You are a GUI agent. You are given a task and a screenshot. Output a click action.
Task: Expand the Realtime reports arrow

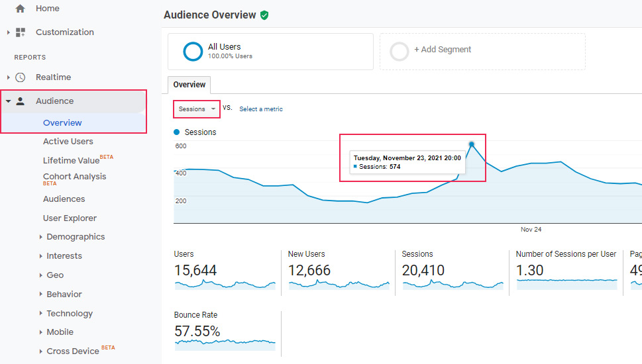click(x=8, y=77)
